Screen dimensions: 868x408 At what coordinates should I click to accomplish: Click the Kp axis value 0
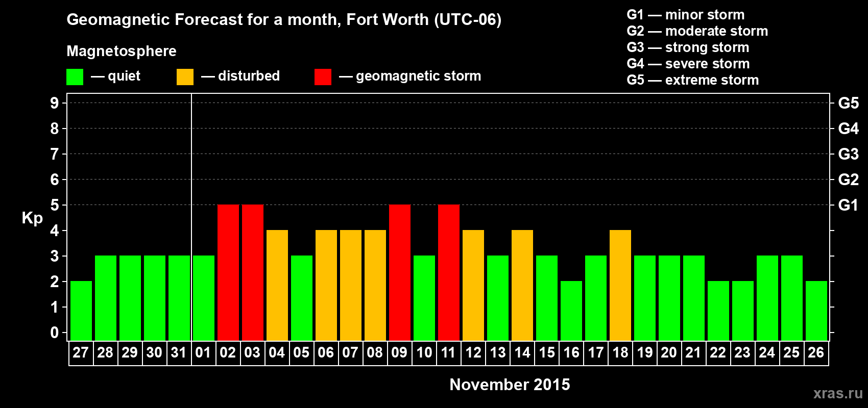click(x=55, y=333)
